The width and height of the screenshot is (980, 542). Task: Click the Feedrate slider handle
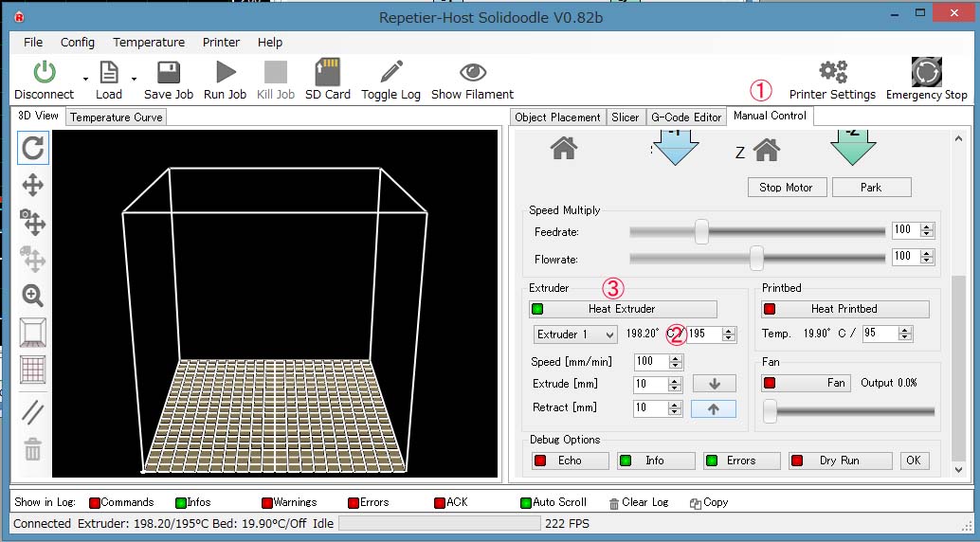702,231
